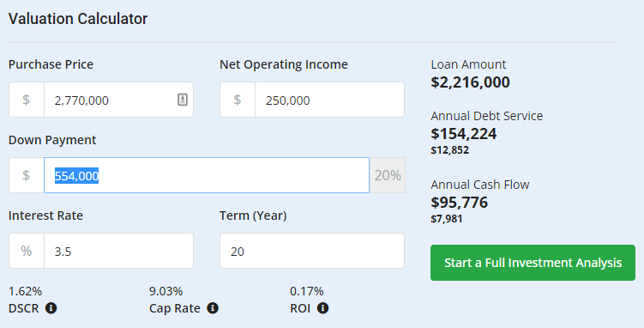
Task: Focus the Purchase Price input field
Action: (118, 100)
